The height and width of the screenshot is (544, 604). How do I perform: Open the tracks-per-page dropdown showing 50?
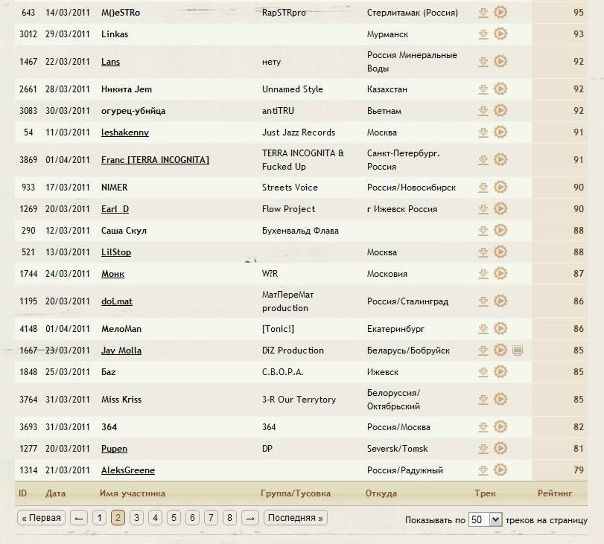point(484,520)
